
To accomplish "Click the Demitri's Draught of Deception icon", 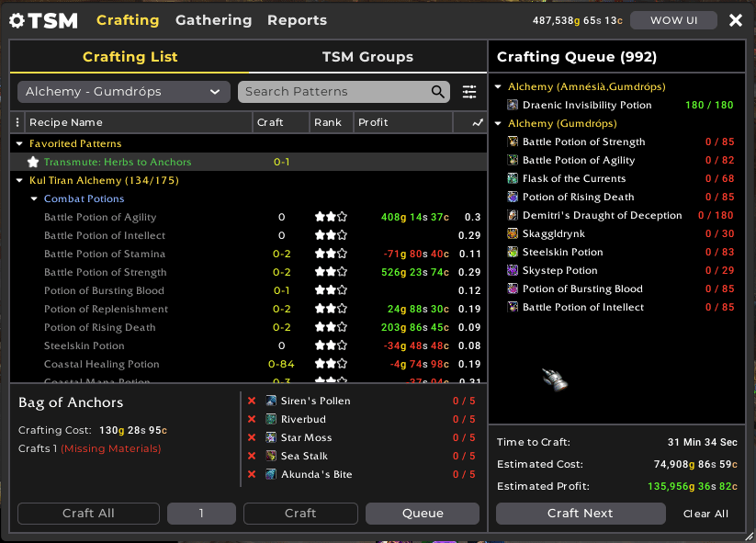I will (x=513, y=215).
